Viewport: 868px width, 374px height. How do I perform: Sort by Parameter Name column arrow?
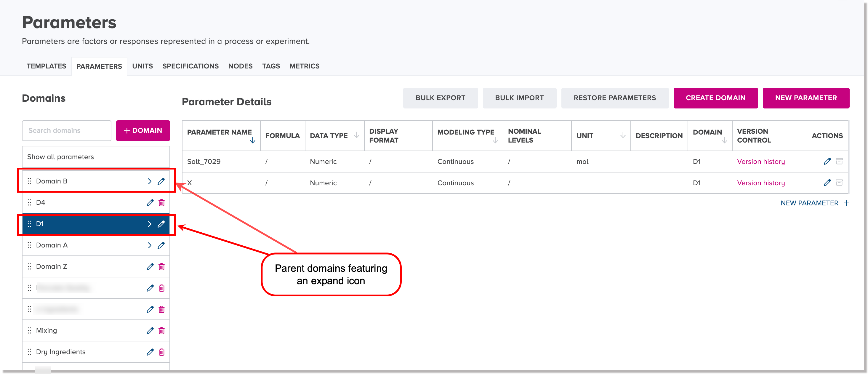(x=252, y=140)
